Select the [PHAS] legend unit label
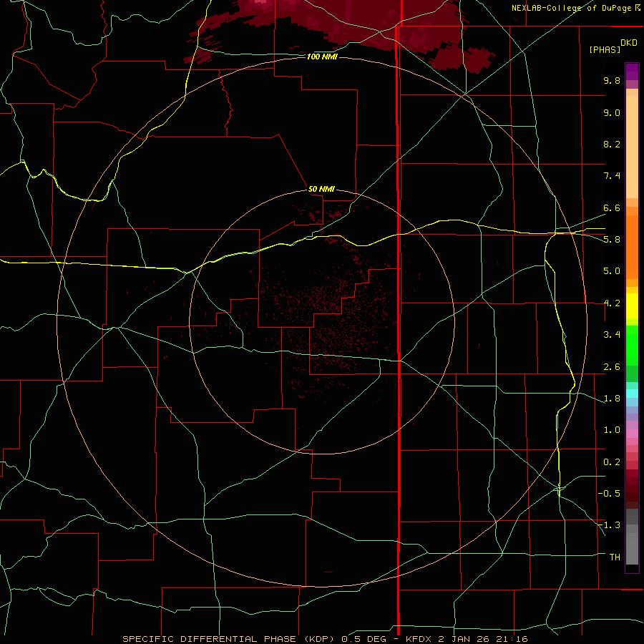Screen dimensions: 644x644 tap(605, 49)
